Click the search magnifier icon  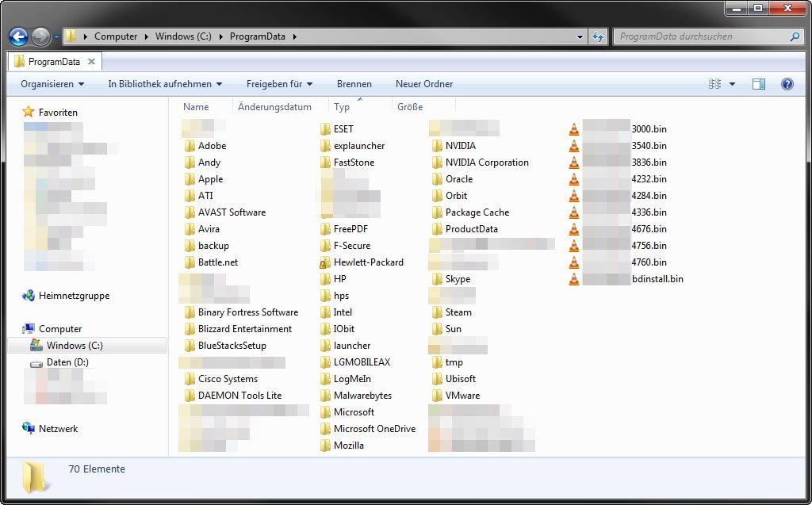point(795,36)
